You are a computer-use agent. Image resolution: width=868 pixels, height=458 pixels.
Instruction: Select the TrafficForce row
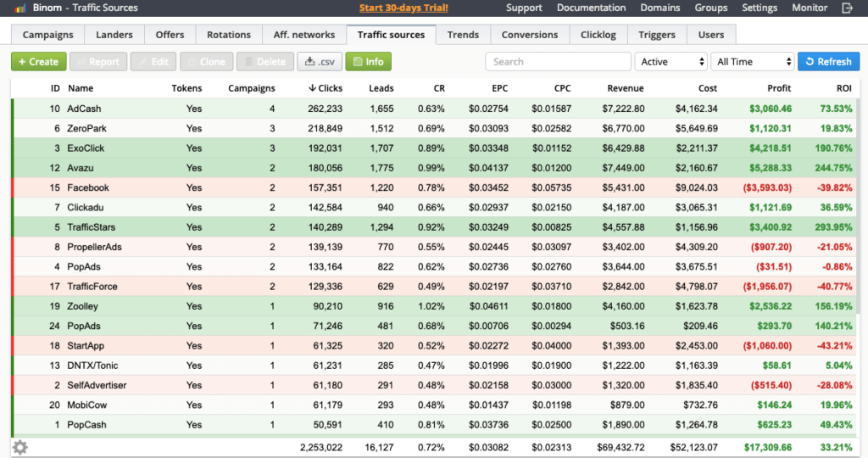(434, 287)
